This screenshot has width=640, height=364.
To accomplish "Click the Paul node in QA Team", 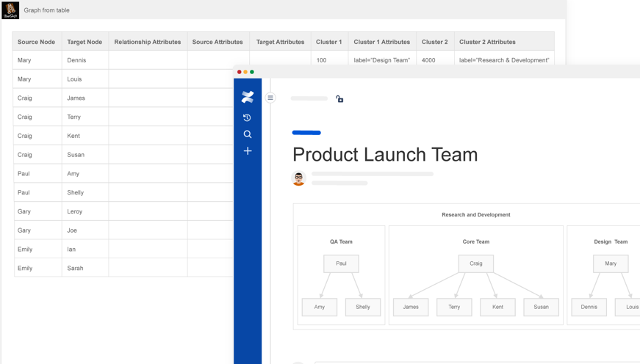I will 341,263.
